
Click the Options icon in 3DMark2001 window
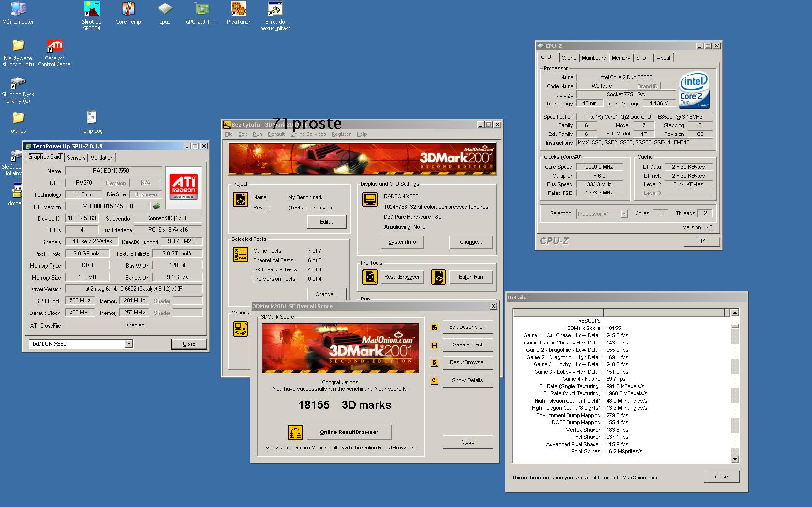pyautogui.click(x=241, y=329)
